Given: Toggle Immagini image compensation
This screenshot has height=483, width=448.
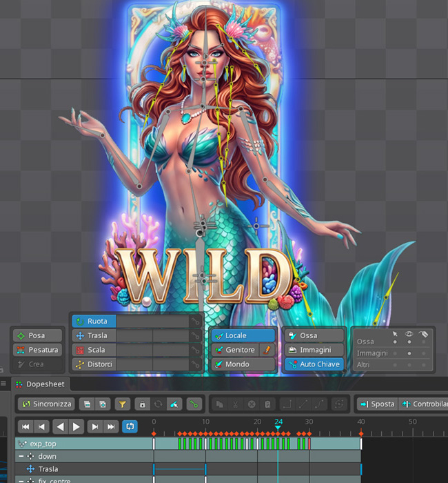Looking at the screenshot, I should (314, 350).
